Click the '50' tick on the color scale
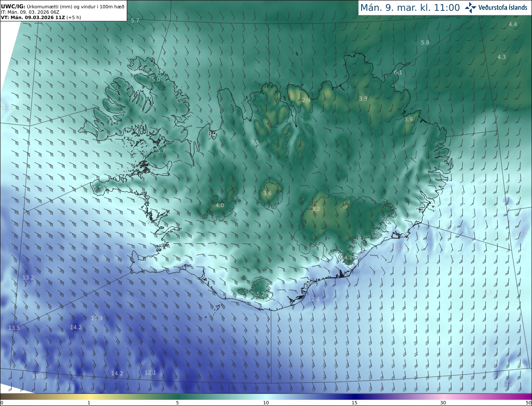 tap(528, 403)
